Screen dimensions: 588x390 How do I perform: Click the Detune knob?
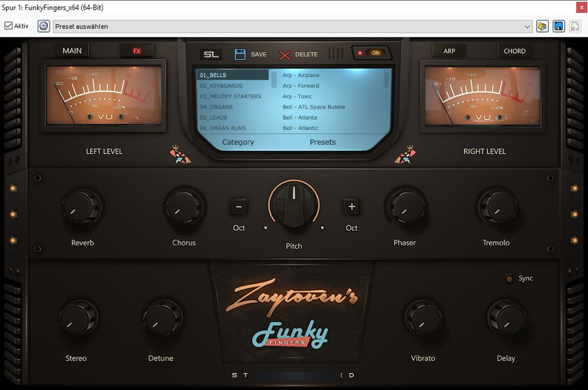click(163, 318)
